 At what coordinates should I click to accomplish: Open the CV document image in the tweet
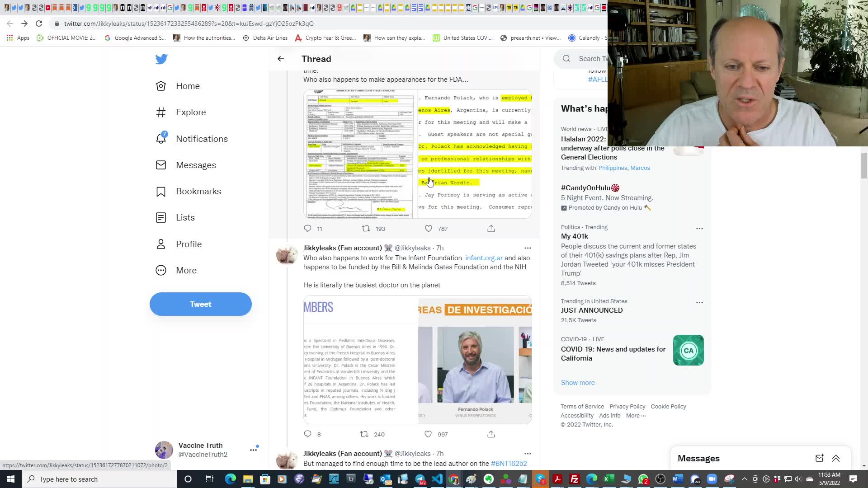360,154
